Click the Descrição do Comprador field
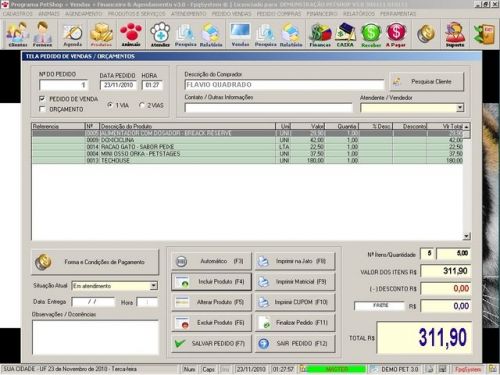 [x=284, y=85]
